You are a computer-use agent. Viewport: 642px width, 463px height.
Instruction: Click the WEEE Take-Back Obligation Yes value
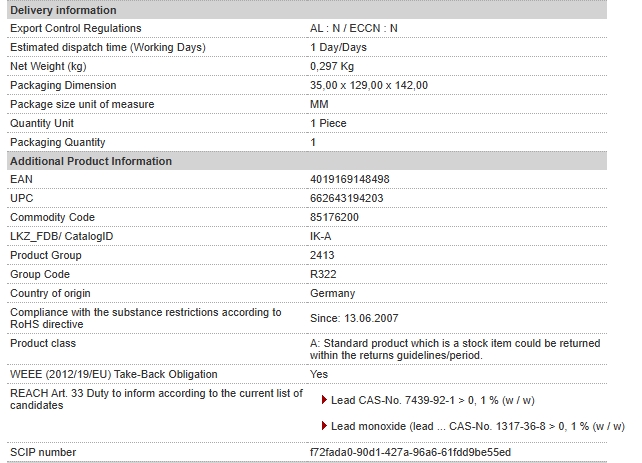click(319, 374)
